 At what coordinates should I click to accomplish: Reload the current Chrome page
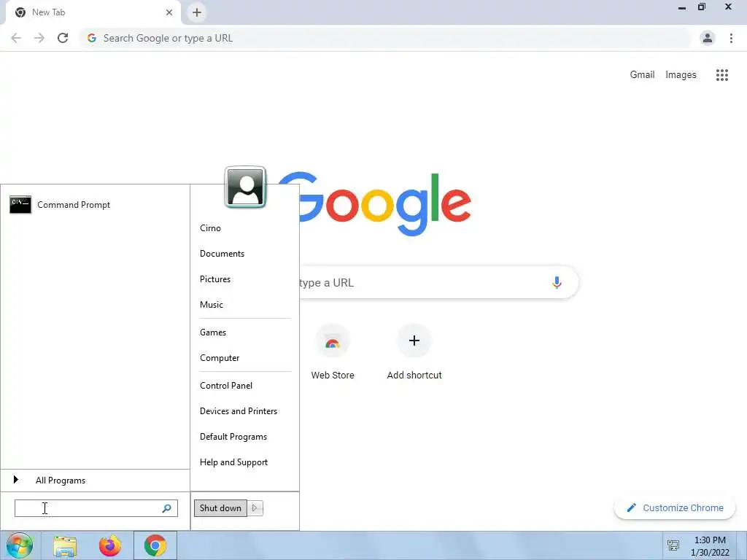(x=63, y=38)
